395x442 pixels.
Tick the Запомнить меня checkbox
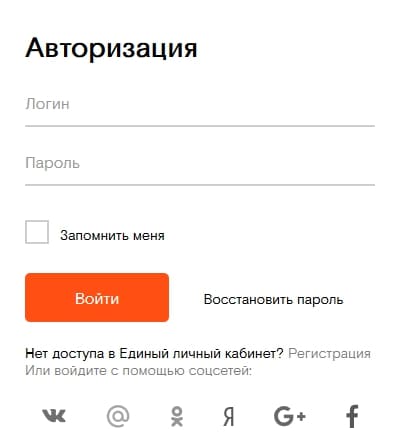click(x=37, y=232)
